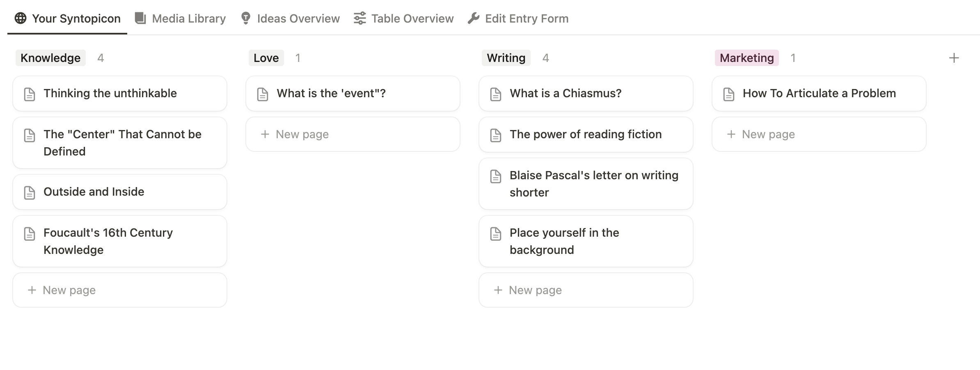Click the page icon beside What is a Chiasmus?
The width and height of the screenshot is (980, 370).
point(496,94)
